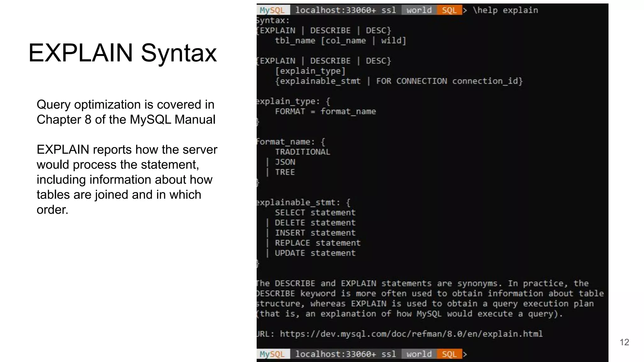Click 'EXPLAIN reports how the server' line
The width and height of the screenshot is (644, 362).
pyautogui.click(x=127, y=150)
